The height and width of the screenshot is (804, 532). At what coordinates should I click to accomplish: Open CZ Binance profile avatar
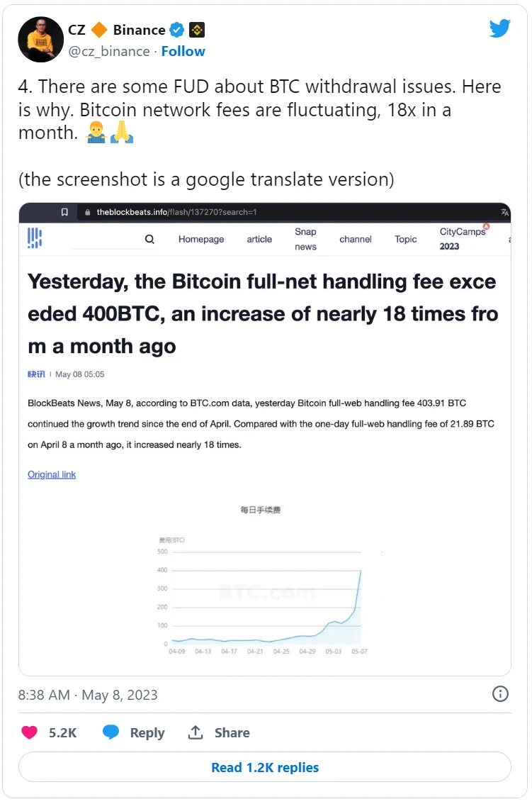(x=40, y=40)
